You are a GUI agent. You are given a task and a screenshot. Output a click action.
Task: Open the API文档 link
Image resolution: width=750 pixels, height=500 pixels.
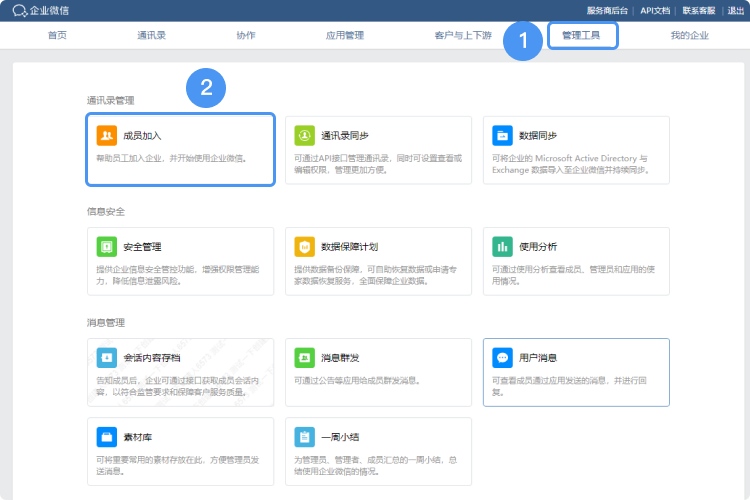point(655,11)
